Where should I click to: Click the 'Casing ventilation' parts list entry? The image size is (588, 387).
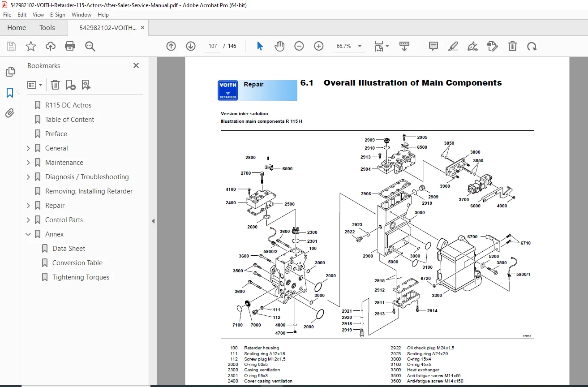[262, 370]
